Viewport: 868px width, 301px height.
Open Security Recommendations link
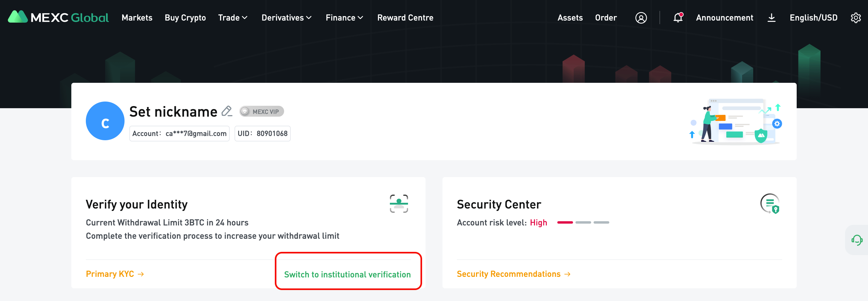coord(513,274)
